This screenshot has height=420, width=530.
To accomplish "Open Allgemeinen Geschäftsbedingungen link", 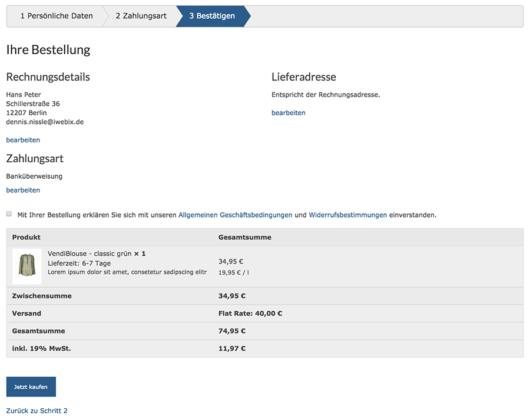I will tap(235, 215).
